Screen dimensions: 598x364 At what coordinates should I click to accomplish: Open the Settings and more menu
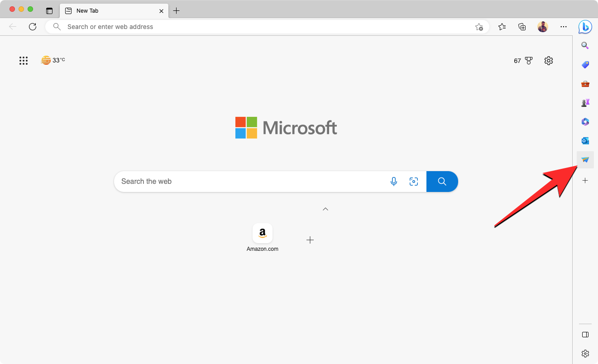[563, 27]
